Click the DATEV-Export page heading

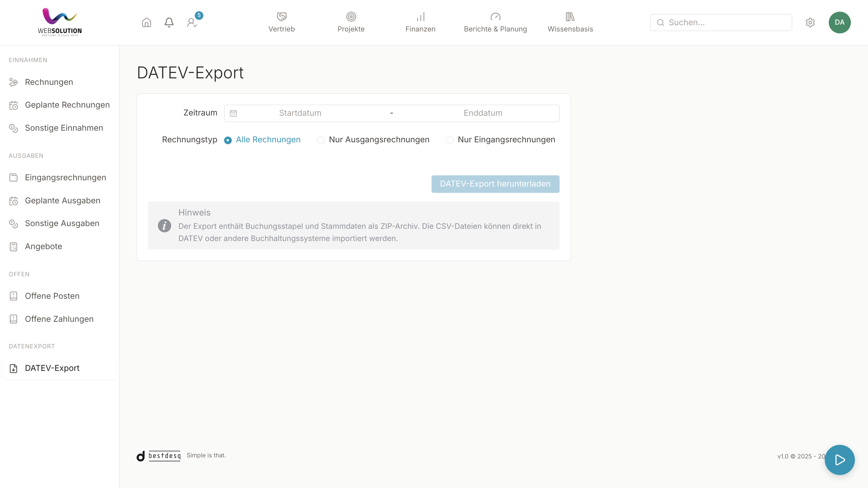[190, 73]
